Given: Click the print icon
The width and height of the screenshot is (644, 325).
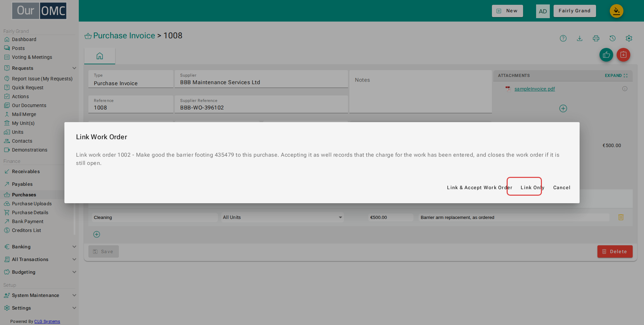Looking at the screenshot, I should [596, 38].
